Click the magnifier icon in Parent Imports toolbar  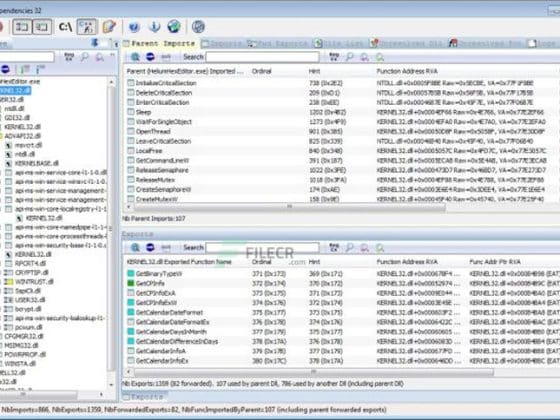click(135, 57)
